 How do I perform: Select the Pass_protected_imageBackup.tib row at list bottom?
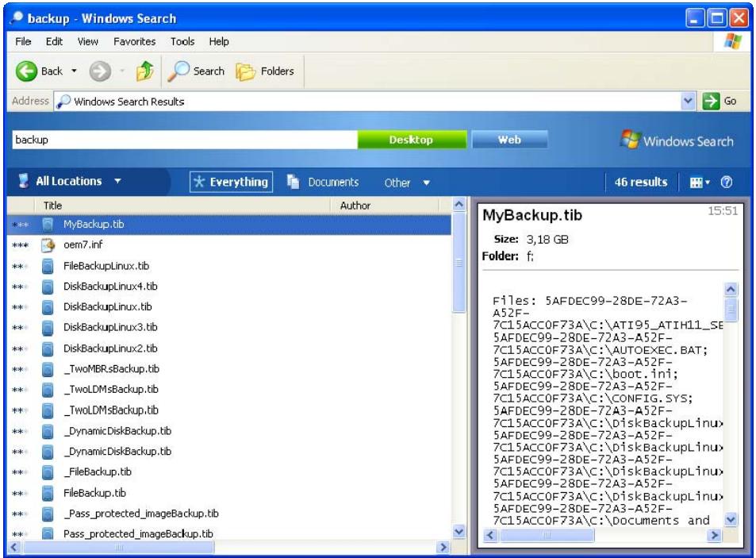(x=229, y=533)
